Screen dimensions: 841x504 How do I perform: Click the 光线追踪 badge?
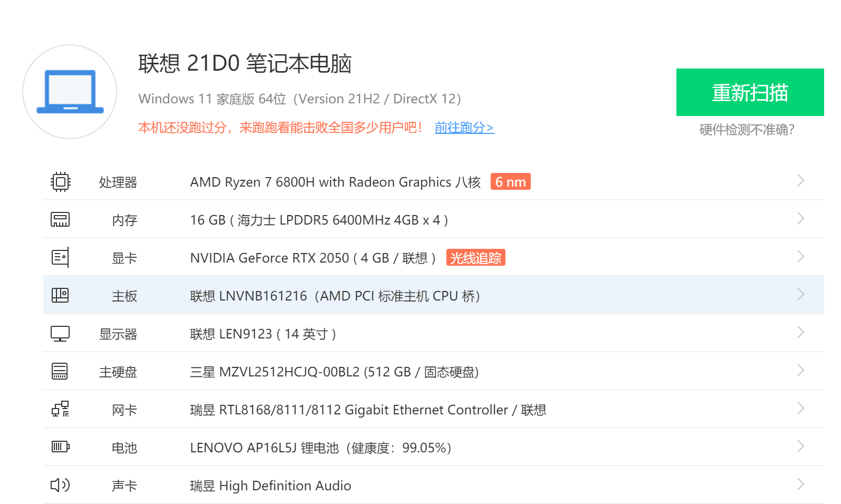[x=475, y=258]
